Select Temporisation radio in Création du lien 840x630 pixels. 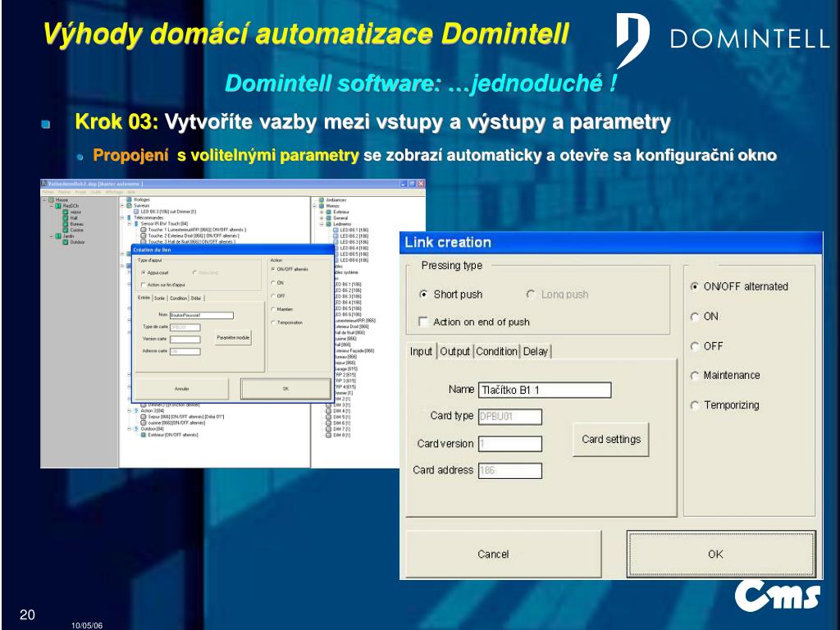click(x=273, y=322)
